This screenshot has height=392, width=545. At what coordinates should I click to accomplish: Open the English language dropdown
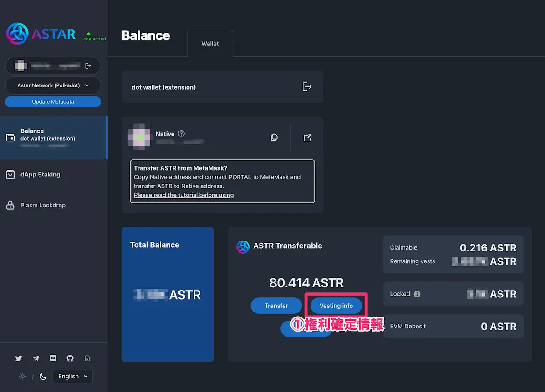tap(73, 377)
